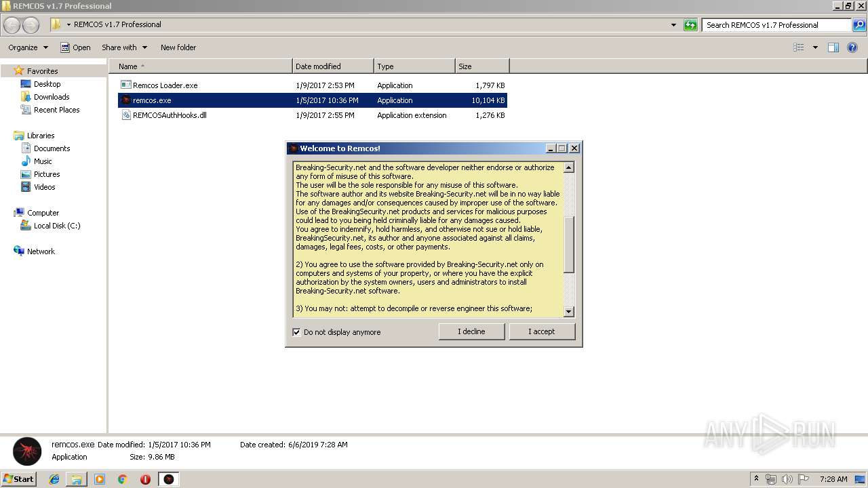The width and height of the screenshot is (868, 488).
Task: Click the Back navigation arrow button
Action: point(12,25)
